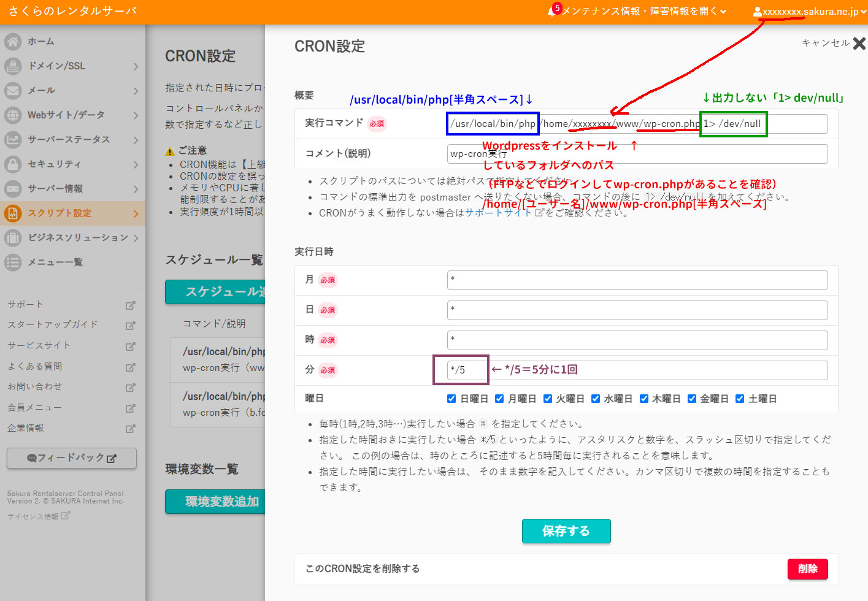Image resolution: width=868 pixels, height=601 pixels.
Task: Uncheck the 日曜日 checkbox
Action: pos(451,398)
